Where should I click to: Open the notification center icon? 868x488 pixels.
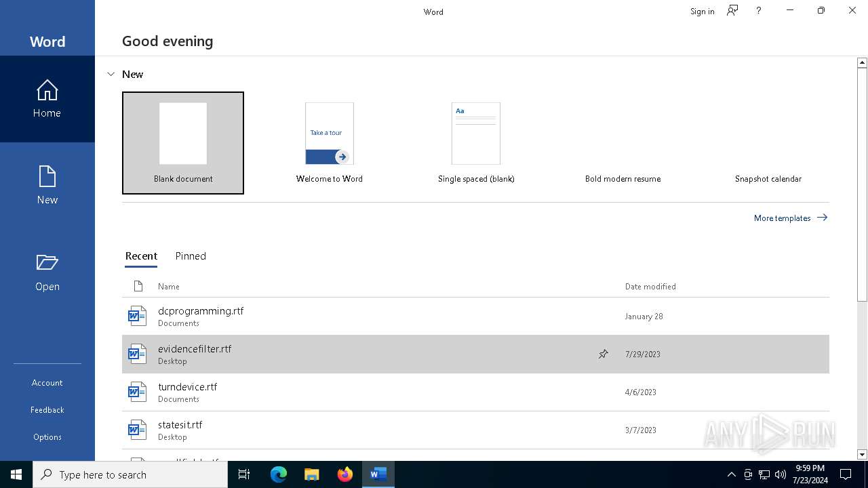[846, 474]
